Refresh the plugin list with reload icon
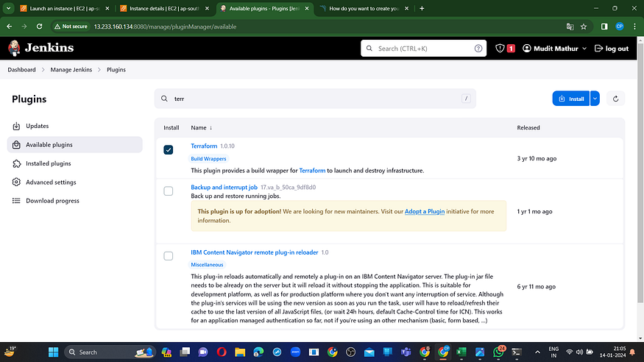 tap(615, 99)
